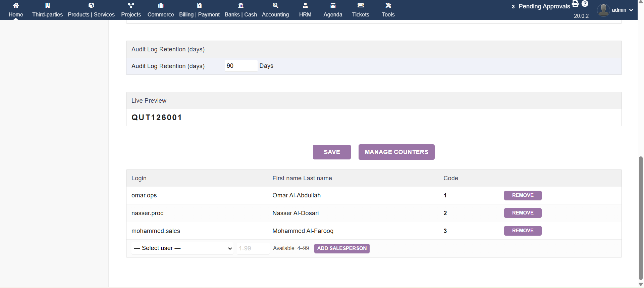Image resolution: width=644 pixels, height=288 pixels.
Task: Click the Audit Log Retention days field
Action: click(240, 66)
